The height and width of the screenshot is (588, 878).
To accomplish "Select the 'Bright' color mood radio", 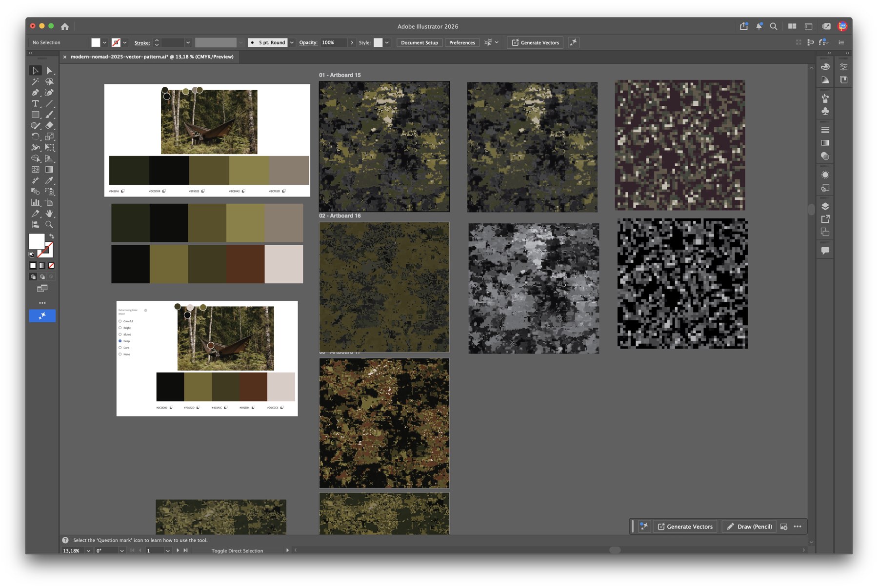I will (120, 328).
